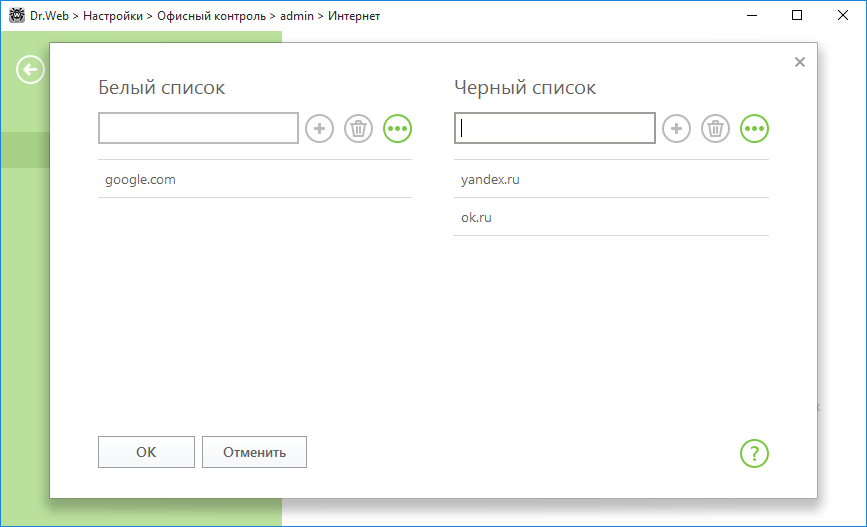Viewport: 867px width, 527px height.
Task: Delete the selected black list entry
Action: [x=715, y=129]
